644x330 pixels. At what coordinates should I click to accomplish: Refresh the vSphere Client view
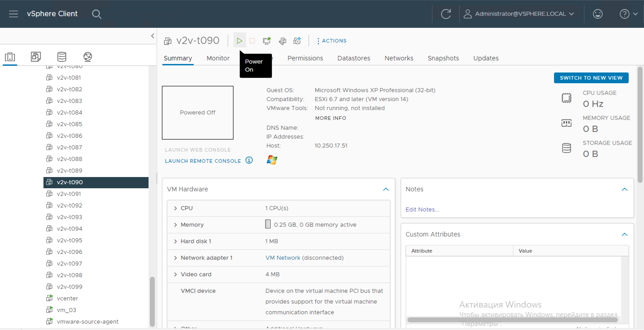point(446,14)
